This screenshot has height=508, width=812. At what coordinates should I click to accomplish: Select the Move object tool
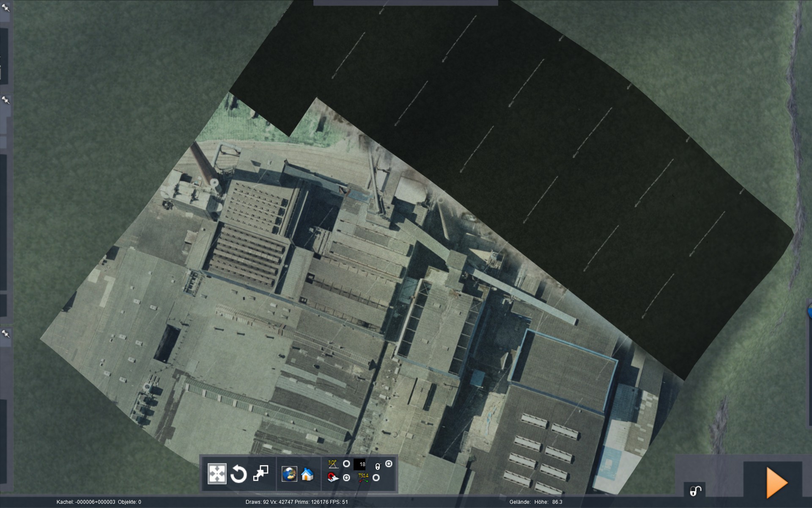(x=217, y=473)
